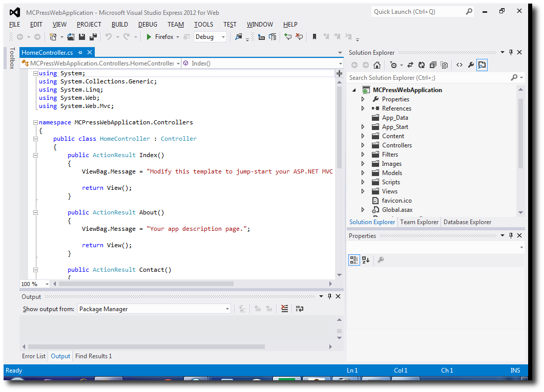Open the FILE menu
Viewport: 544px width, 392px height.
click(x=14, y=24)
